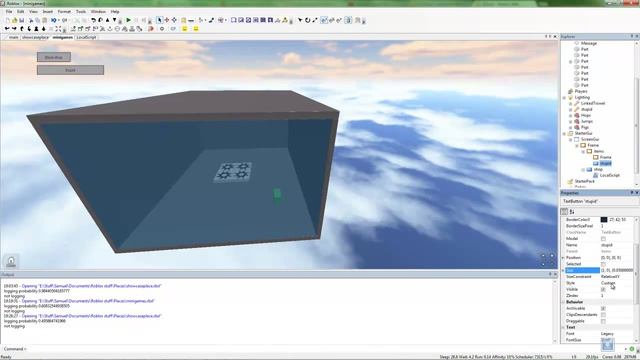
Task: Toggle the ClipsDescendants checkbox
Action: tap(603, 315)
